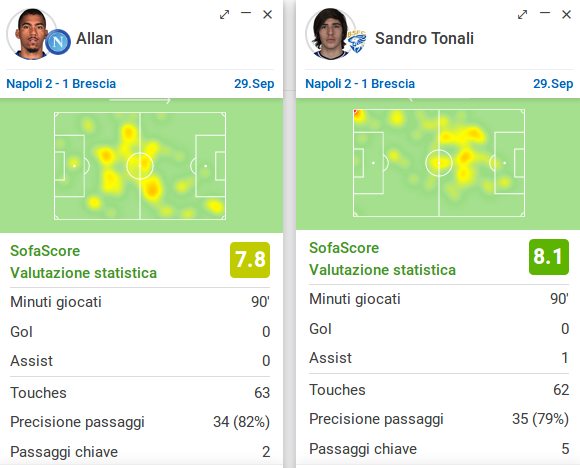The width and height of the screenshot is (580, 468).
Task: Open Napoli 2 - 1 Brescia link under Tonali
Action: click(360, 84)
